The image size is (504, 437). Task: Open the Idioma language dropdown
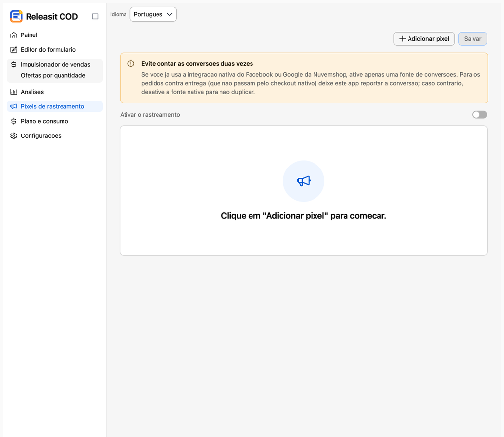click(153, 14)
